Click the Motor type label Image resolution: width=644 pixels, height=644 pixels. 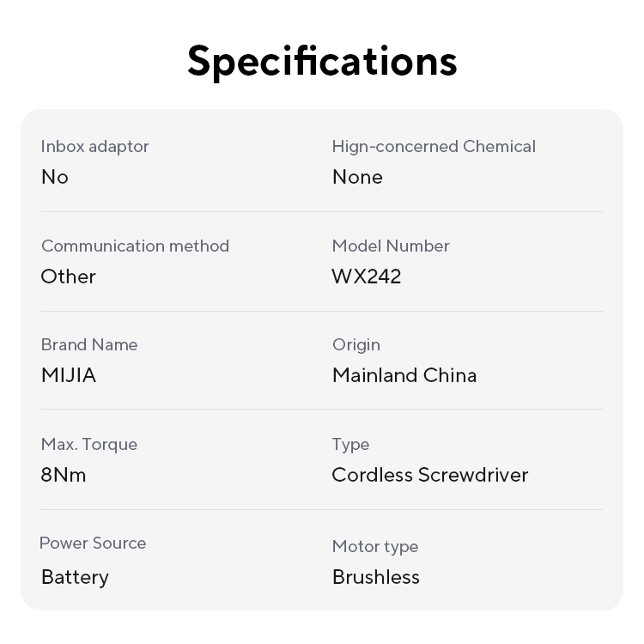(375, 546)
